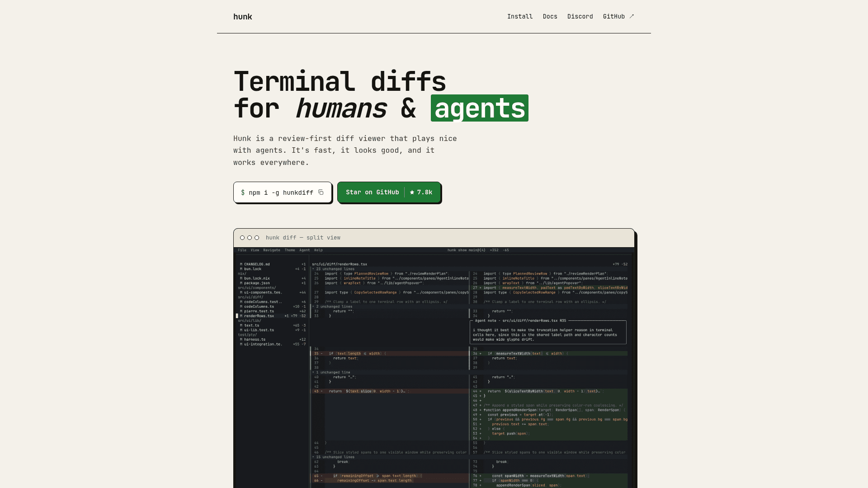Open the Theme menu in hunk terminal
Screen dimensions: 868x488
[x=290, y=250]
